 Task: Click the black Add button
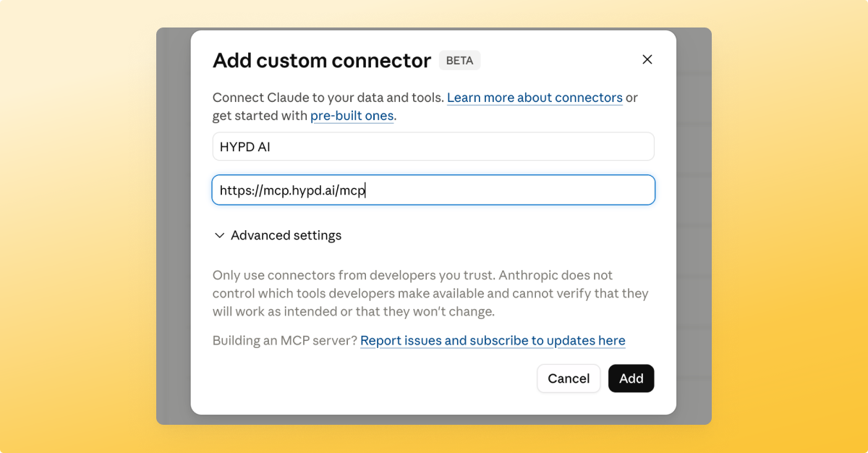[x=631, y=378]
